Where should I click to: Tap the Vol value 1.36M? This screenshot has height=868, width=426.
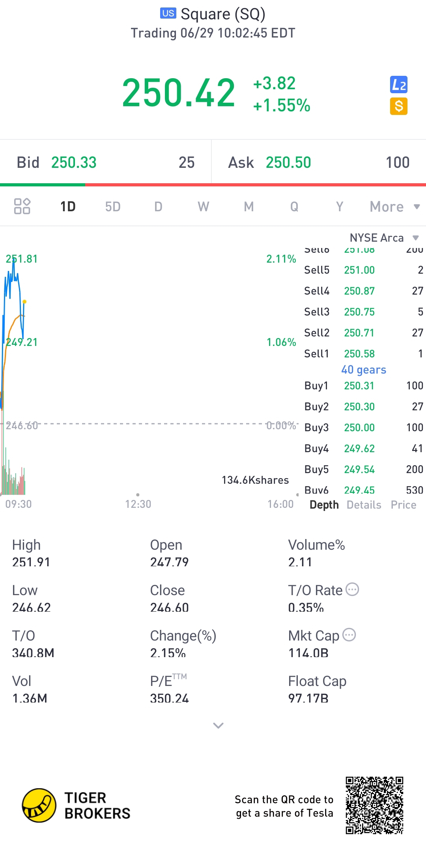coord(30,698)
